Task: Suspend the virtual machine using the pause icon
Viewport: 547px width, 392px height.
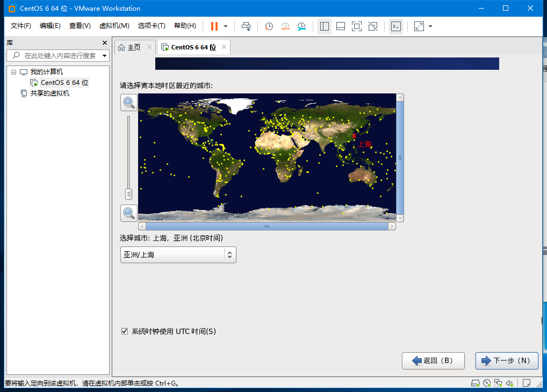Action: click(213, 26)
